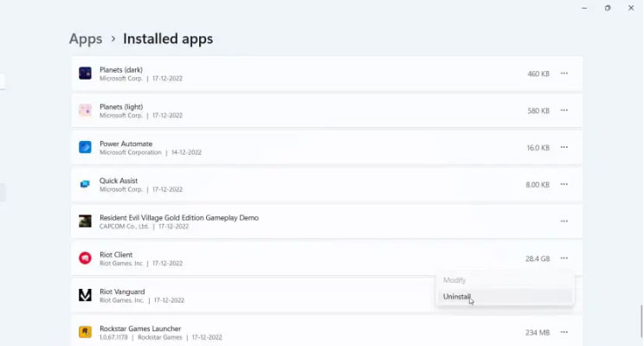
Task: Click the 460 KB size value
Action: (x=538, y=74)
